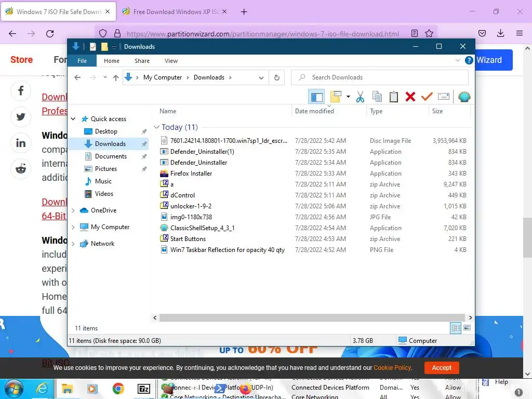The width and height of the screenshot is (532, 399).
Task: Switch to the Windows XP ISO browser tab
Action: coord(175,12)
